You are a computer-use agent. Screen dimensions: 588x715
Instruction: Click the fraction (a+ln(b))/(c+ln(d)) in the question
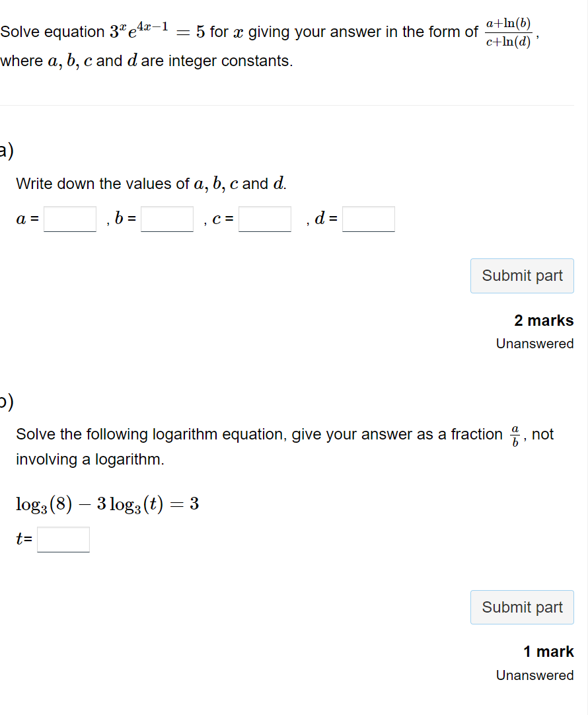511,30
